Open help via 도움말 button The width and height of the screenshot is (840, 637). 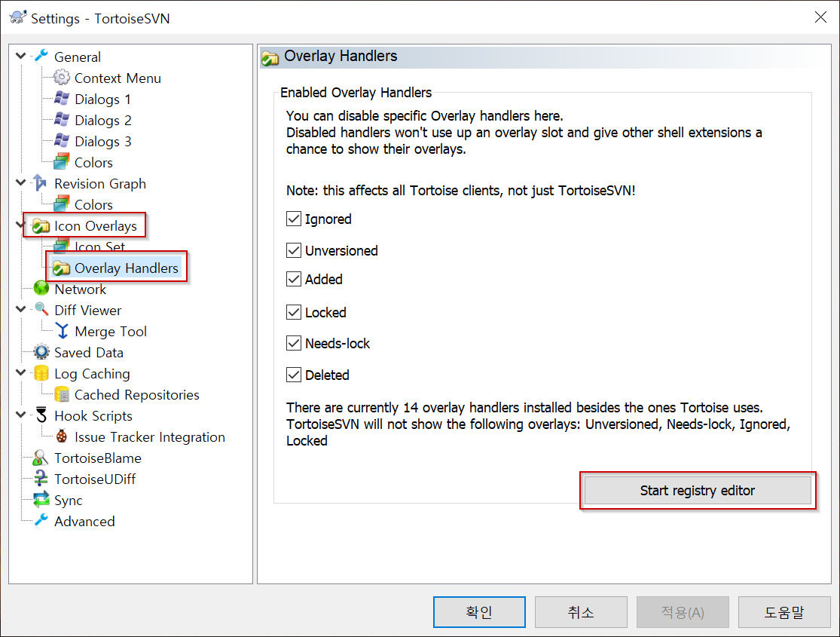[x=783, y=612]
